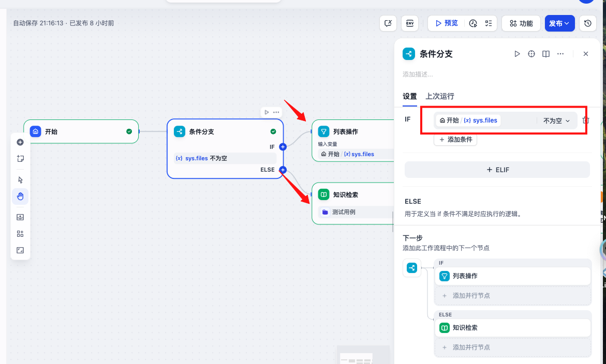Select the pointer mode tool
Image resolution: width=606 pixels, height=364 pixels.
coord(20,180)
